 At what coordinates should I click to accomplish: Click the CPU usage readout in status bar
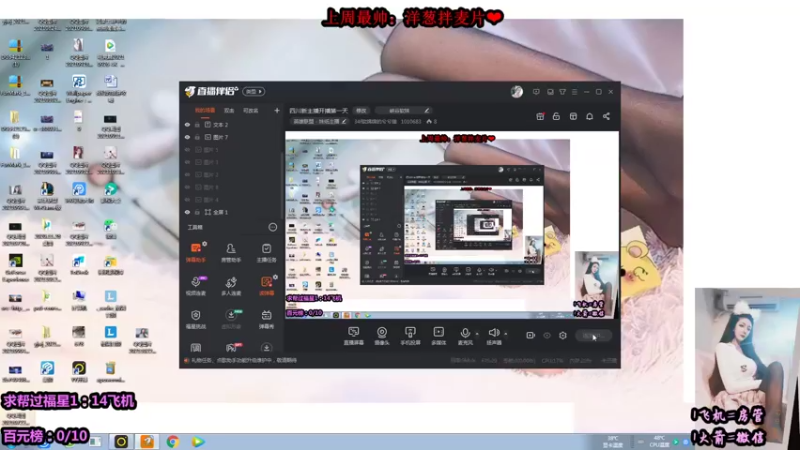pos(552,360)
